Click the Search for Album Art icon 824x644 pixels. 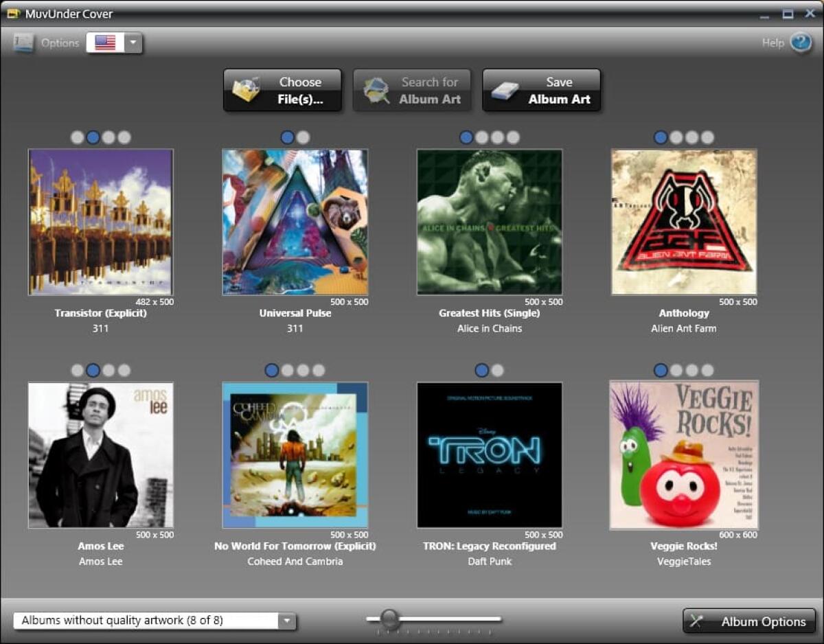[376, 90]
